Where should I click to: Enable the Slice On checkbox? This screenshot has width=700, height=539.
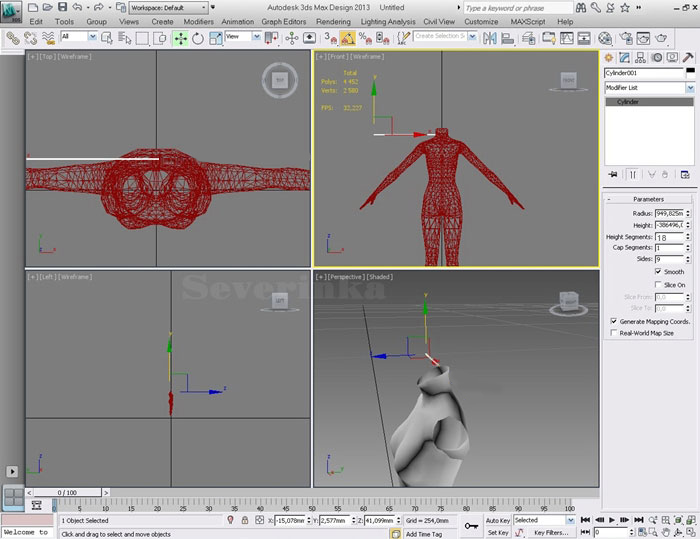point(659,285)
